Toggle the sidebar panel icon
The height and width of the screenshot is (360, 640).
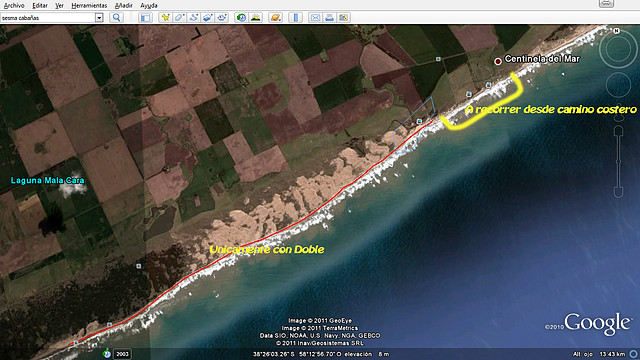click(145, 18)
